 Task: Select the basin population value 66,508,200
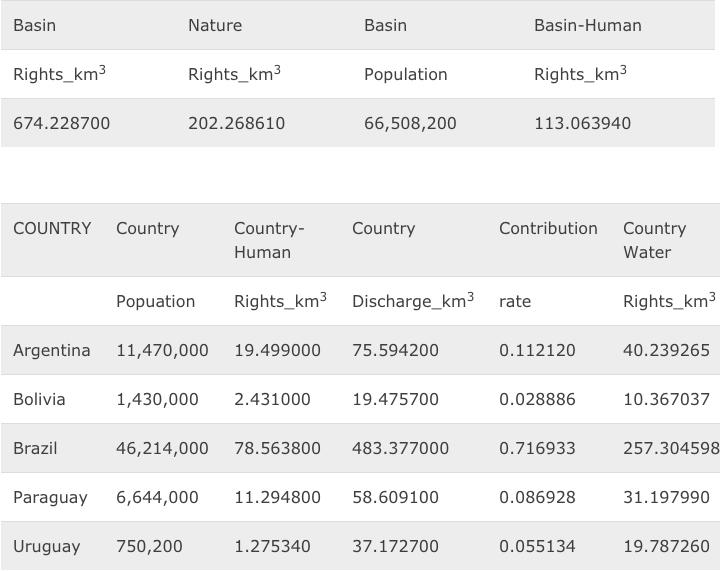[x=410, y=123]
